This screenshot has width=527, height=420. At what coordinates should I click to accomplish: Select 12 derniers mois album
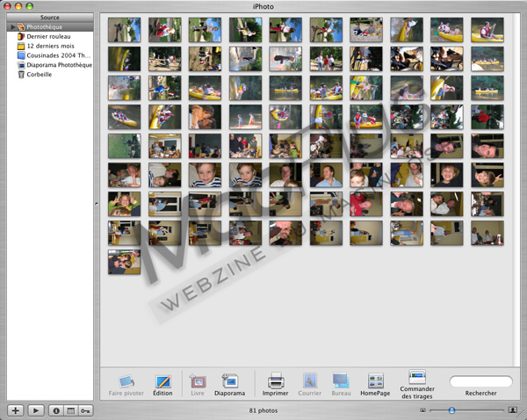(50, 46)
